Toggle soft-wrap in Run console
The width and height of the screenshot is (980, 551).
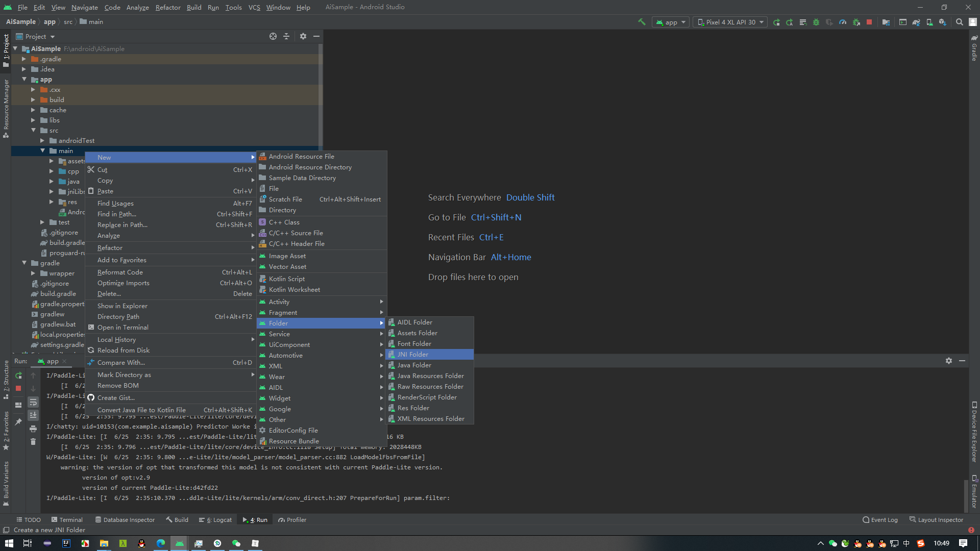33,402
